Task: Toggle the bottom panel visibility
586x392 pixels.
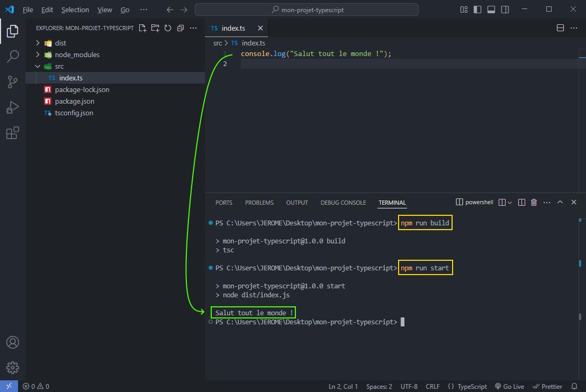Action: click(491, 10)
